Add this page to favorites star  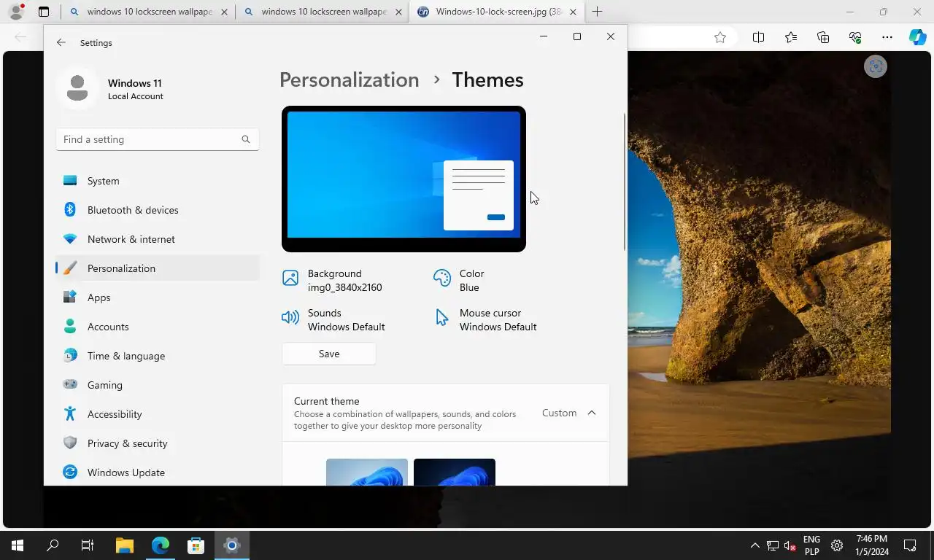(x=720, y=38)
